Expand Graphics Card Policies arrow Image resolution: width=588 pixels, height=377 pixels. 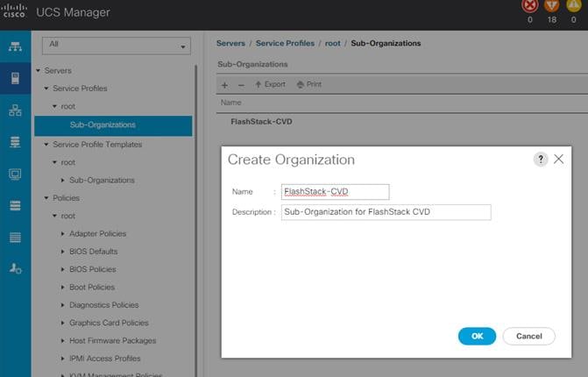[x=63, y=323]
